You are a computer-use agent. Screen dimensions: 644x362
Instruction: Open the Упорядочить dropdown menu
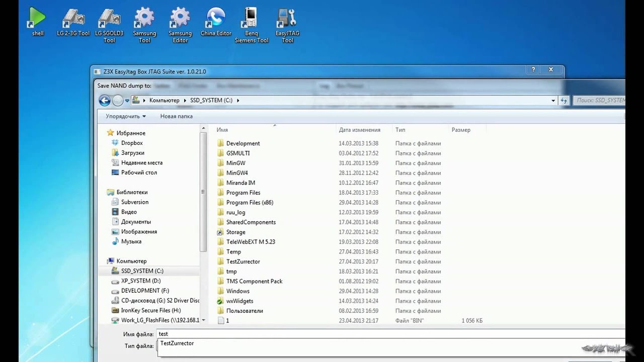point(125,116)
